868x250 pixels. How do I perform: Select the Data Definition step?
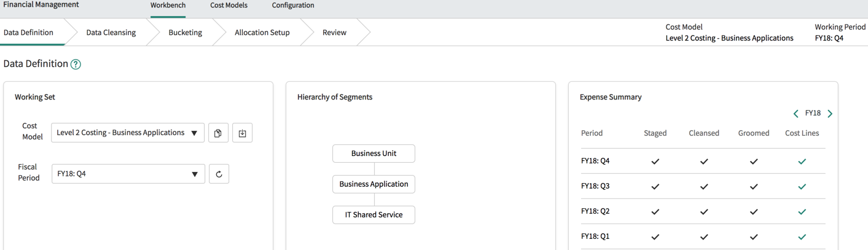(x=28, y=33)
